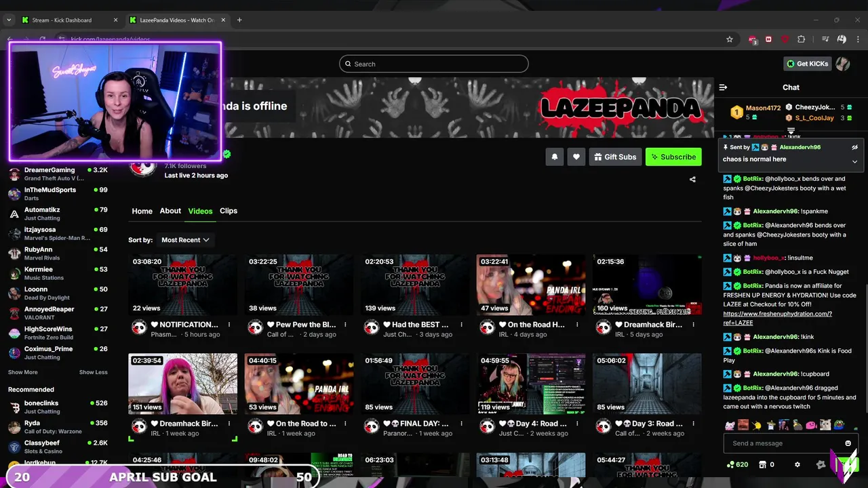The height and width of the screenshot is (488, 868).
Task: Open the Sort by Most Recent dropdown
Action: (x=185, y=240)
